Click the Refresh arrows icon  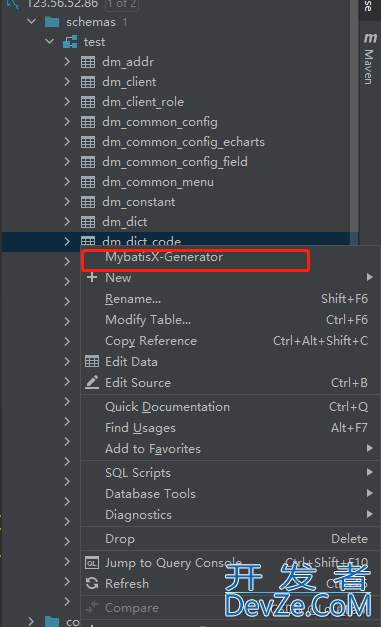pos(92,583)
